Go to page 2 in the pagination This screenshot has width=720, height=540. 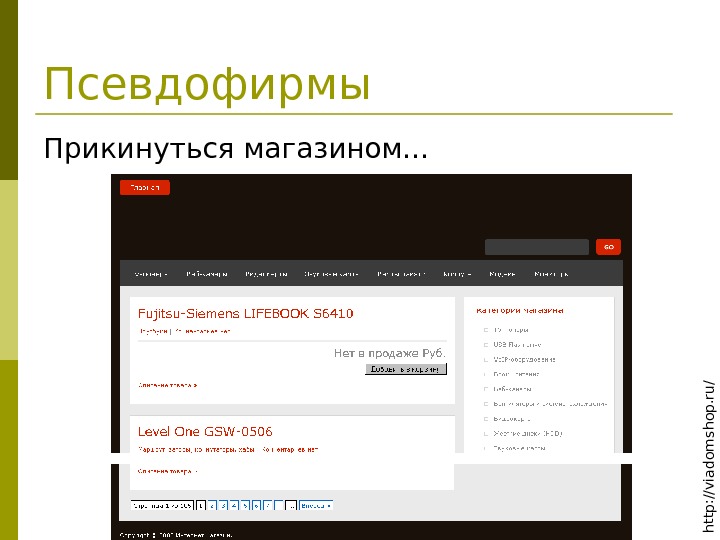[212, 506]
